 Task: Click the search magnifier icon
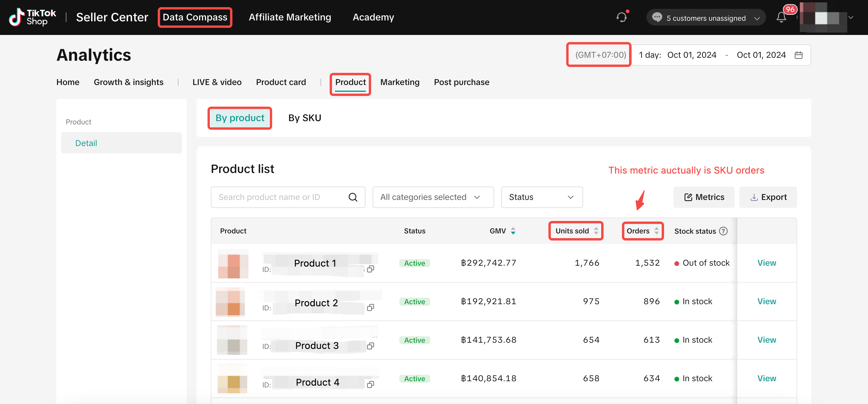pyautogui.click(x=353, y=197)
